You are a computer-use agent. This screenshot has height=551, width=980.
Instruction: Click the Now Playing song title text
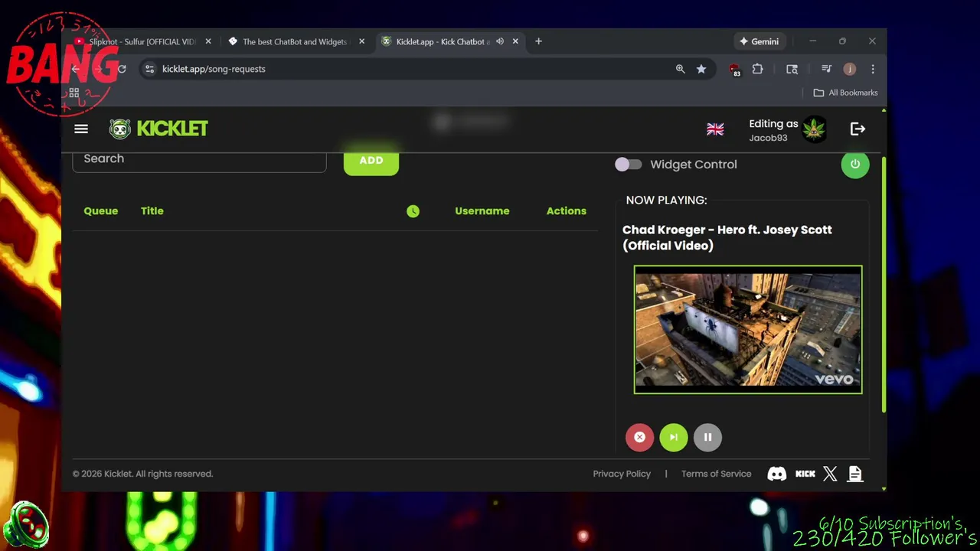pyautogui.click(x=727, y=237)
